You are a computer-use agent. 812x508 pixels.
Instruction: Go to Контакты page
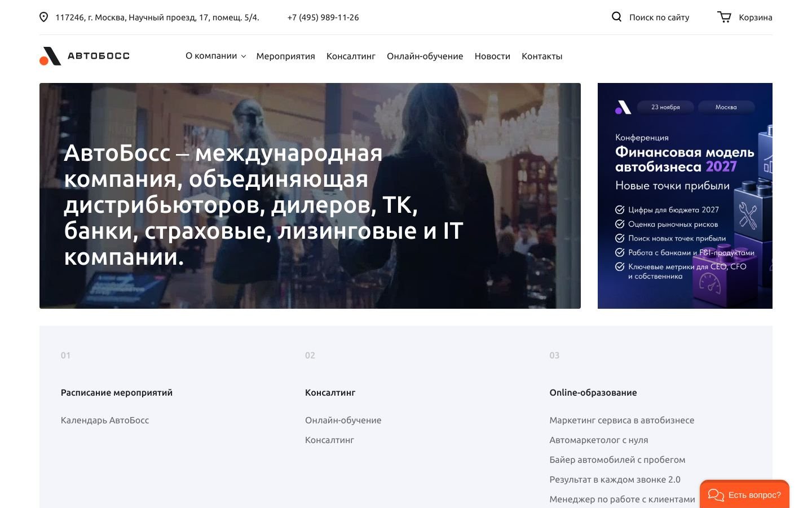pyautogui.click(x=542, y=56)
